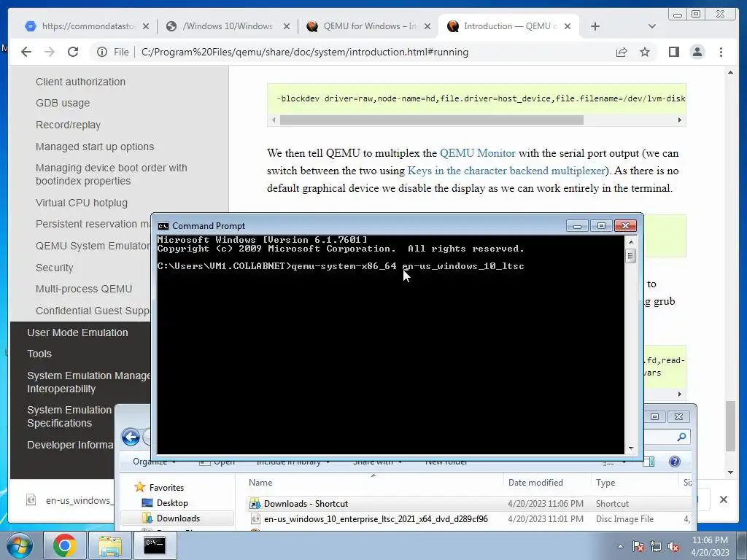Open Chrome three-dot menu
747x560 pixels.
coord(721,52)
